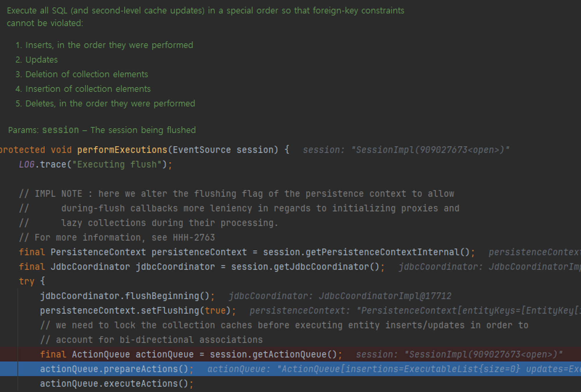
Task: Click the performExecutions method name
Action: point(122,150)
